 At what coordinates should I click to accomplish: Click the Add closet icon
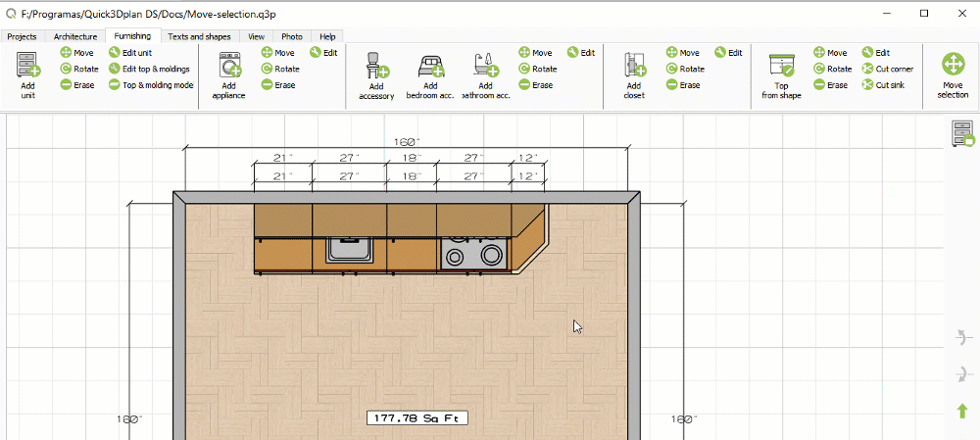tap(634, 67)
